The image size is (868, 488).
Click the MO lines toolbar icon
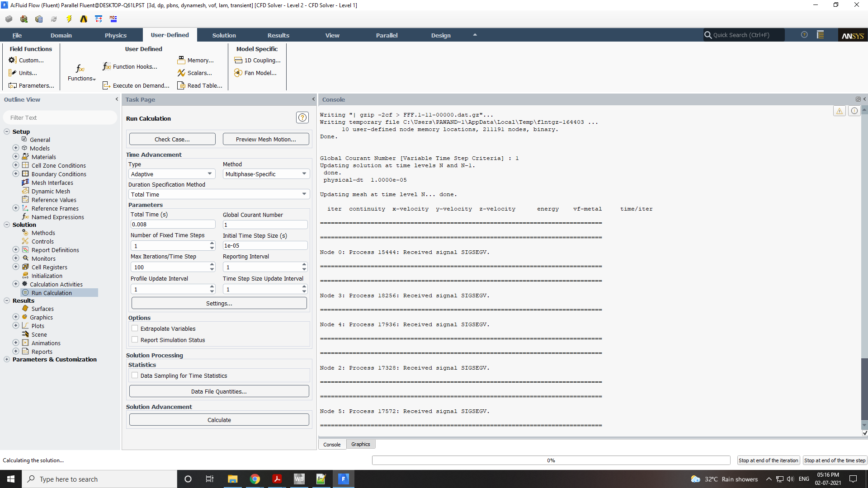coord(113,19)
